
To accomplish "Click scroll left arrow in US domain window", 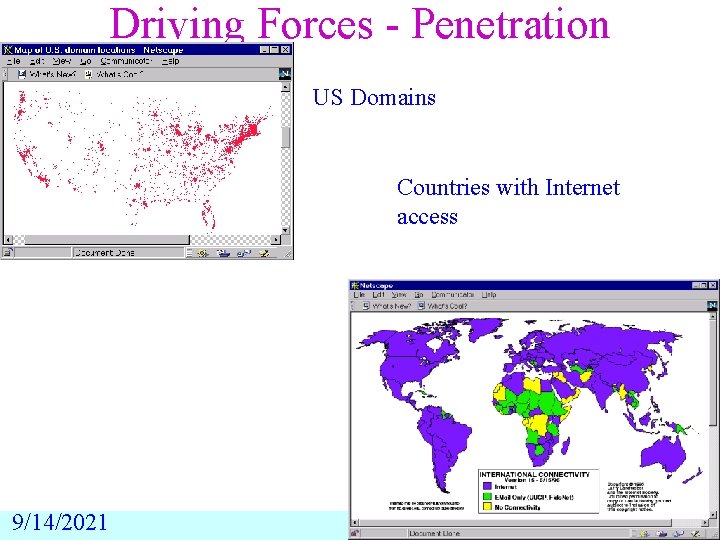I will click(x=8, y=240).
